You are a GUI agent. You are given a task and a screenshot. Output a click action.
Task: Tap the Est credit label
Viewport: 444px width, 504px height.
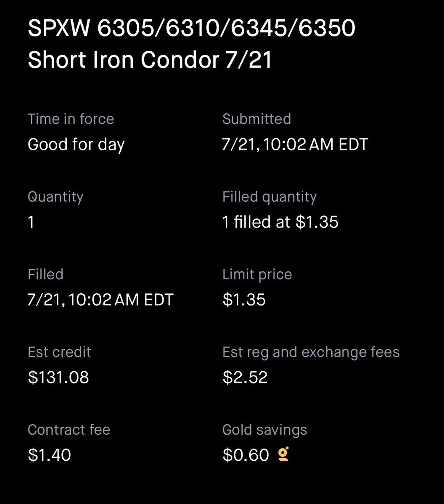click(59, 352)
